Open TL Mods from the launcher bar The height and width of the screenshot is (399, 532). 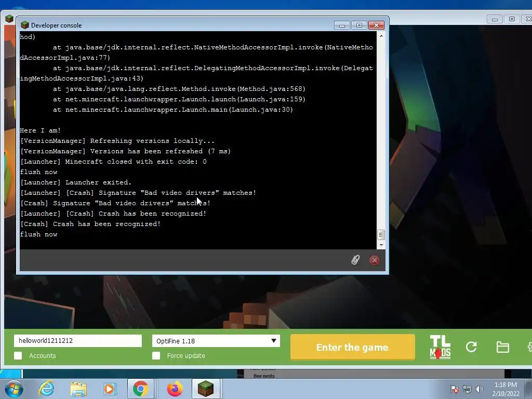(440, 347)
